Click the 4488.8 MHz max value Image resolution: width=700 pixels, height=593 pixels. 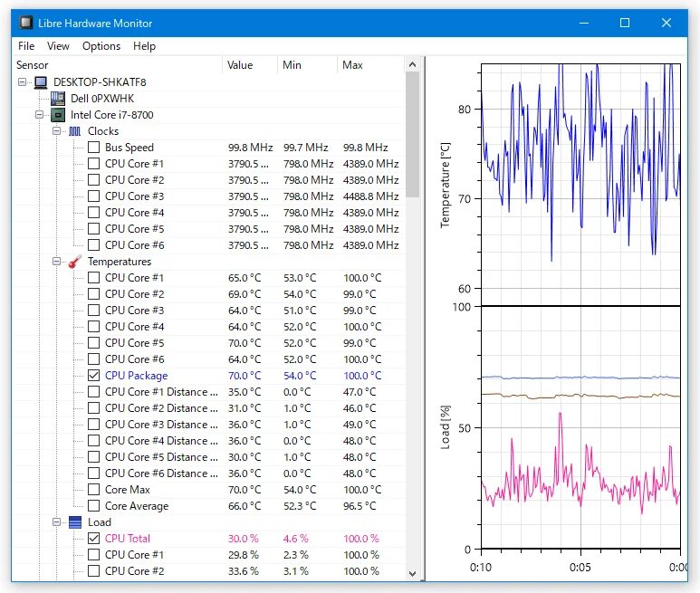(x=370, y=196)
